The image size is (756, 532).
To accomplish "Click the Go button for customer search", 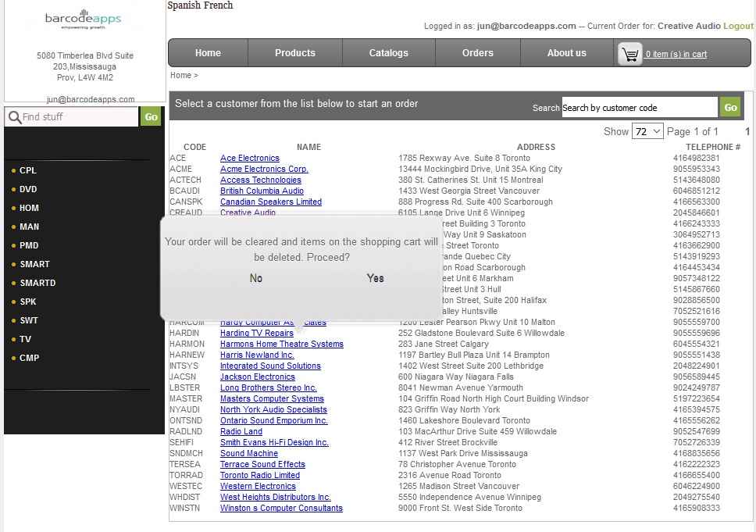I will tap(730, 108).
